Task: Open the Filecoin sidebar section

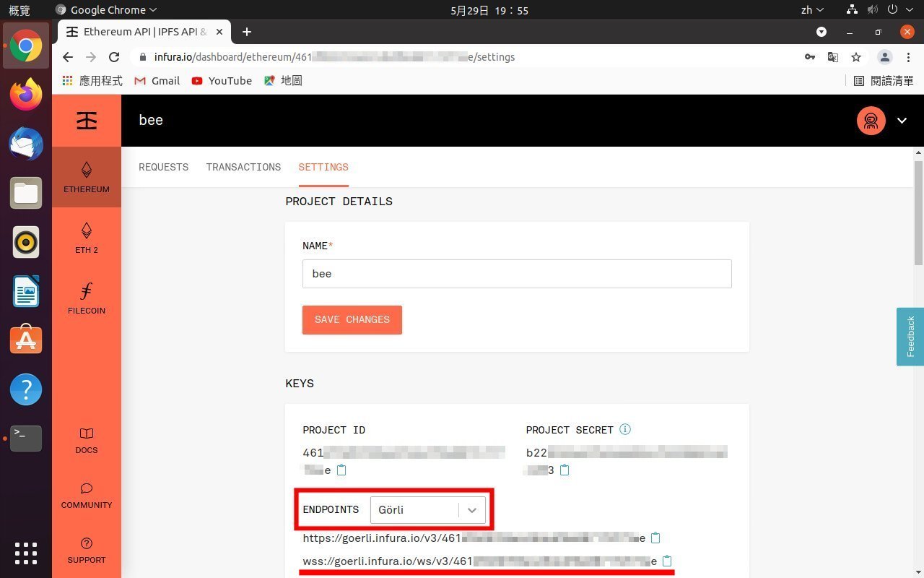Action: [x=87, y=298]
